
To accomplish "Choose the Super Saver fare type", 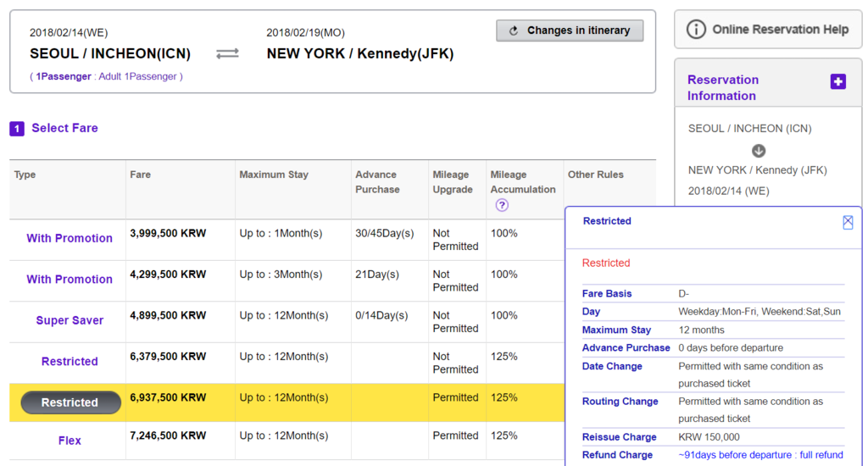I will pos(70,320).
